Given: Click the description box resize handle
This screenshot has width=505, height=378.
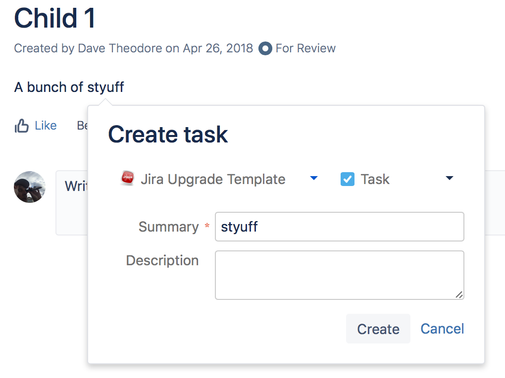Looking at the screenshot, I should (x=459, y=294).
